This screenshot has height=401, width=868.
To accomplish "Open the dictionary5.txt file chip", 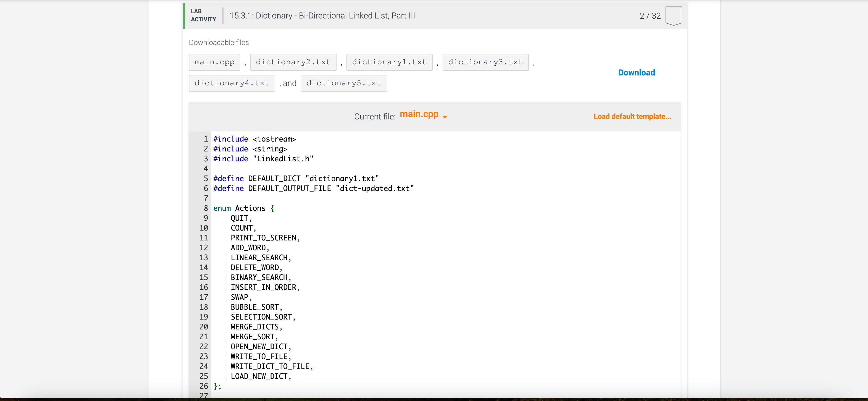I will 344,83.
